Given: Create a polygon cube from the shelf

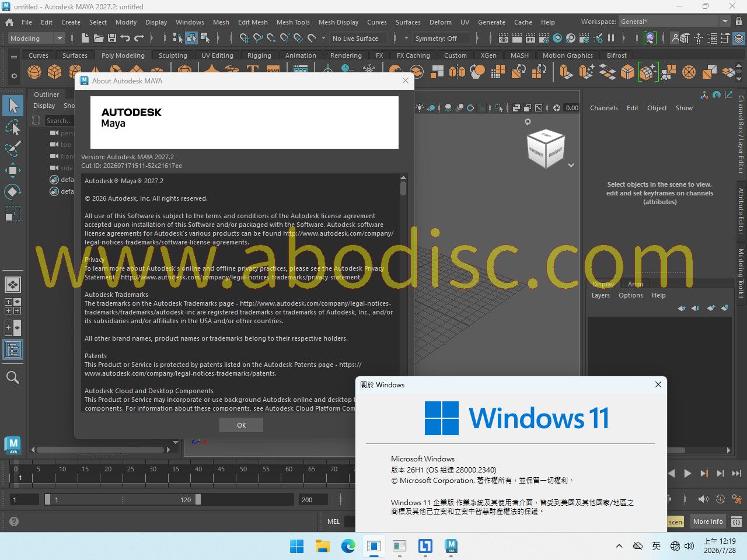Looking at the screenshot, I should tap(55, 72).
